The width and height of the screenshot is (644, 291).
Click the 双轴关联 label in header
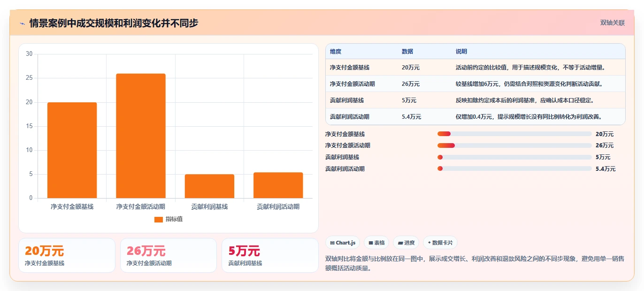613,23
